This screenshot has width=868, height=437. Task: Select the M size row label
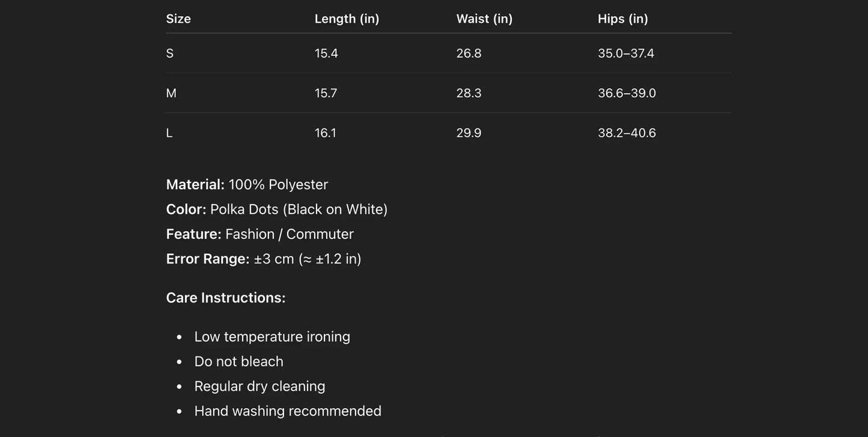click(171, 93)
